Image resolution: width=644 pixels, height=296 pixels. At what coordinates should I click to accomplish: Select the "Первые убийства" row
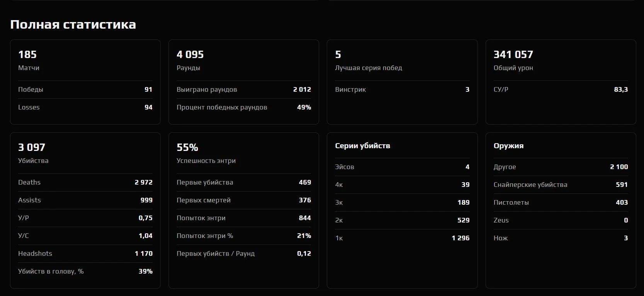click(x=243, y=182)
